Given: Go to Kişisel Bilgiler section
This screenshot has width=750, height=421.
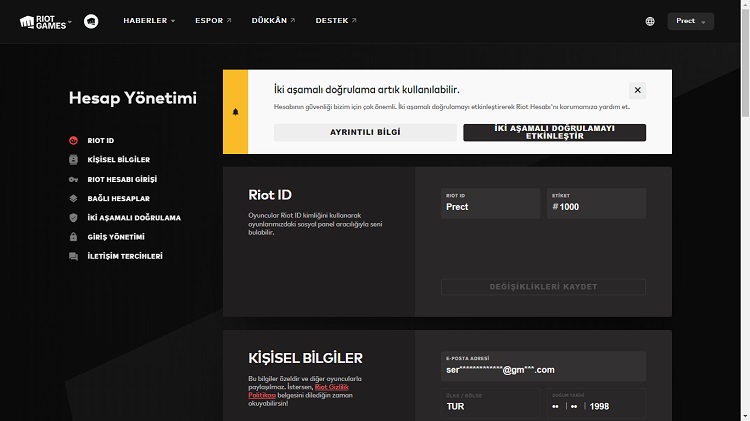Looking at the screenshot, I should coord(119,159).
